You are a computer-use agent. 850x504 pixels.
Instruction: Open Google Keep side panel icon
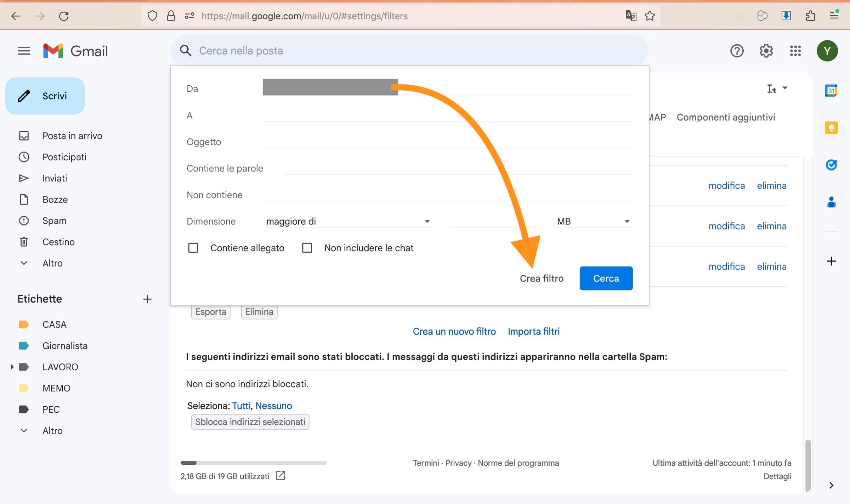coord(831,128)
